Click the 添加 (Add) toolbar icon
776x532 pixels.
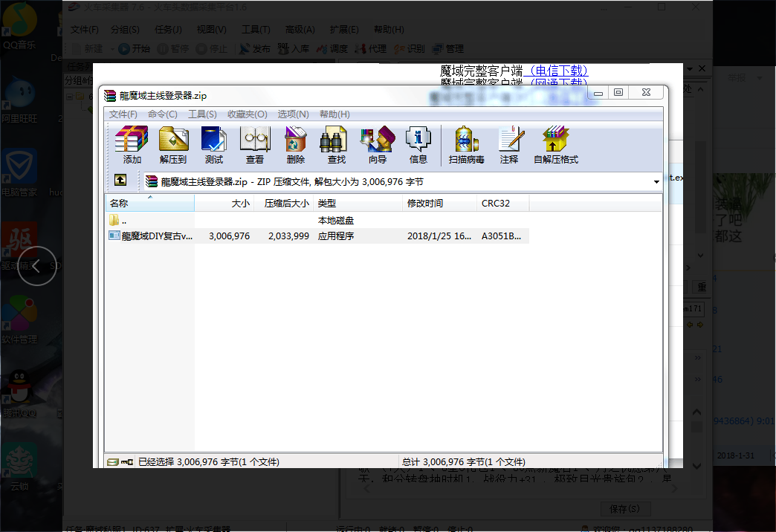pyautogui.click(x=132, y=145)
